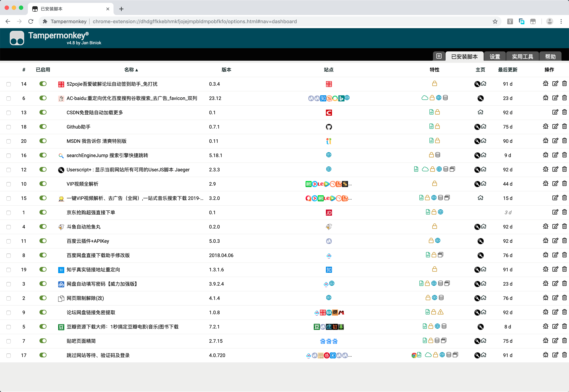Click 9 d last-updated for searchEngineJump

(x=508, y=155)
